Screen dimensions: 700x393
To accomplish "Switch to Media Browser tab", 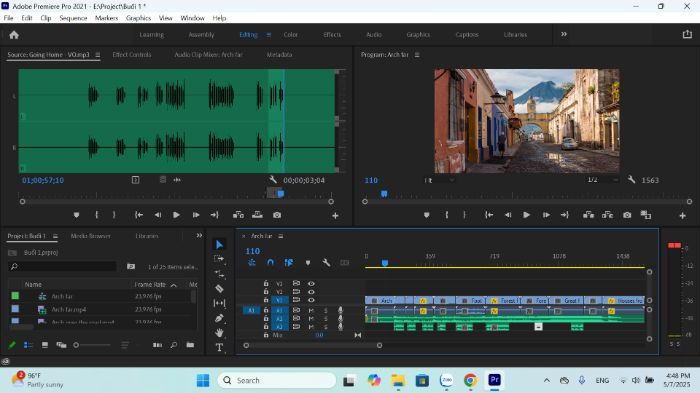I will point(91,236).
